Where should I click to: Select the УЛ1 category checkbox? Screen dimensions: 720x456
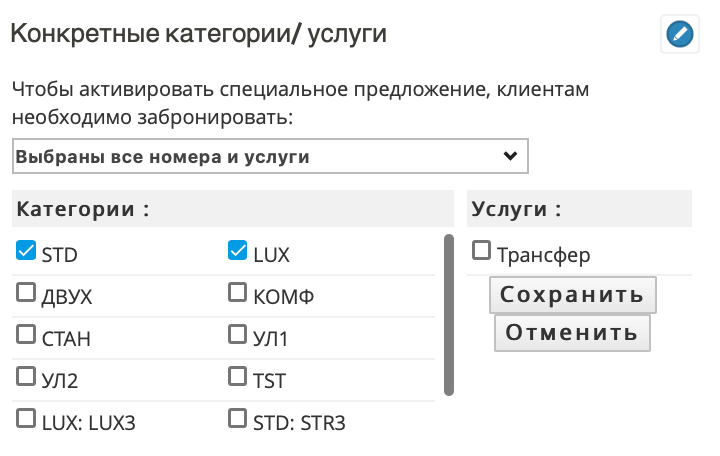pyautogui.click(x=237, y=334)
